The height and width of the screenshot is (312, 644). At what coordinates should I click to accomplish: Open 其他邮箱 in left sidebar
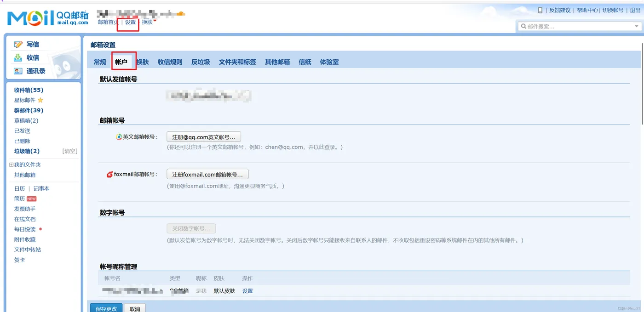point(25,175)
